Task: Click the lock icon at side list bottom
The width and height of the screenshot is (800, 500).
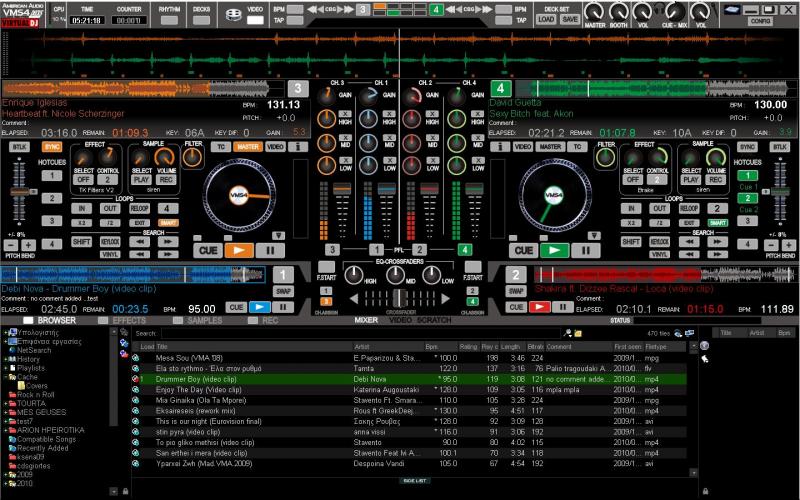Action: pyautogui.click(x=705, y=491)
